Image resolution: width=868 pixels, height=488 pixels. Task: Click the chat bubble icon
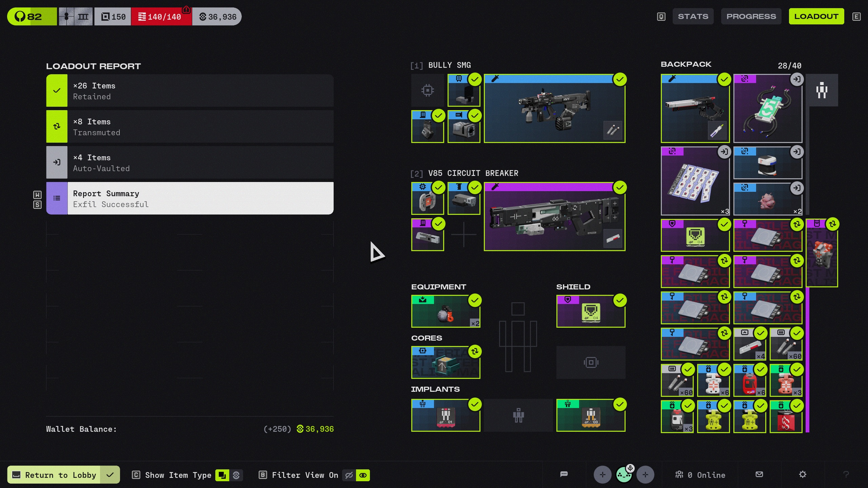click(x=564, y=474)
